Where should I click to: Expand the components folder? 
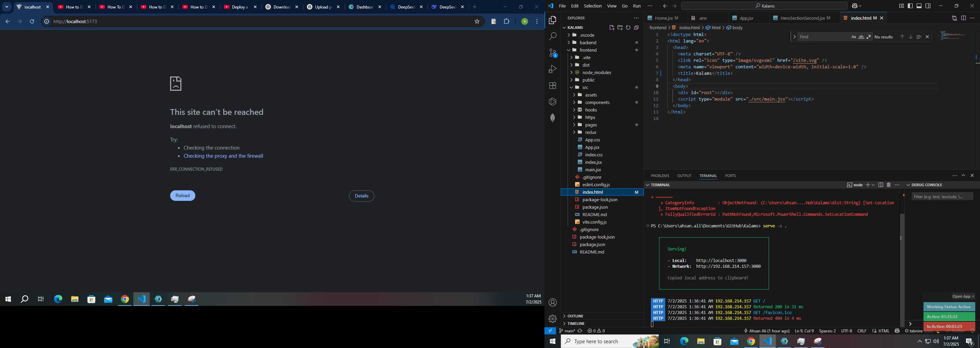[602, 103]
